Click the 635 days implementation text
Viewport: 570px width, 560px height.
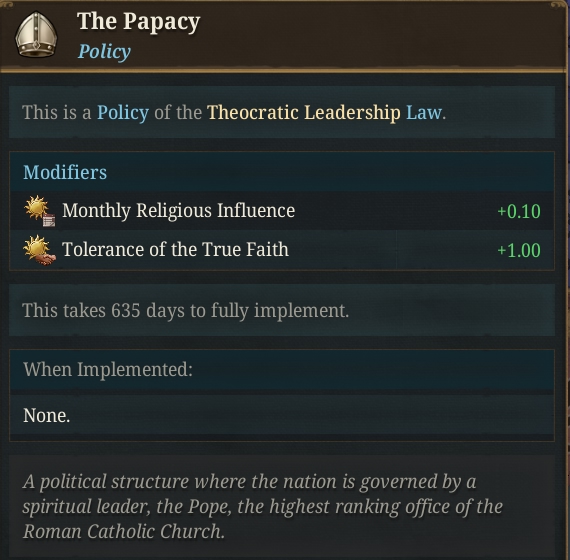185,311
